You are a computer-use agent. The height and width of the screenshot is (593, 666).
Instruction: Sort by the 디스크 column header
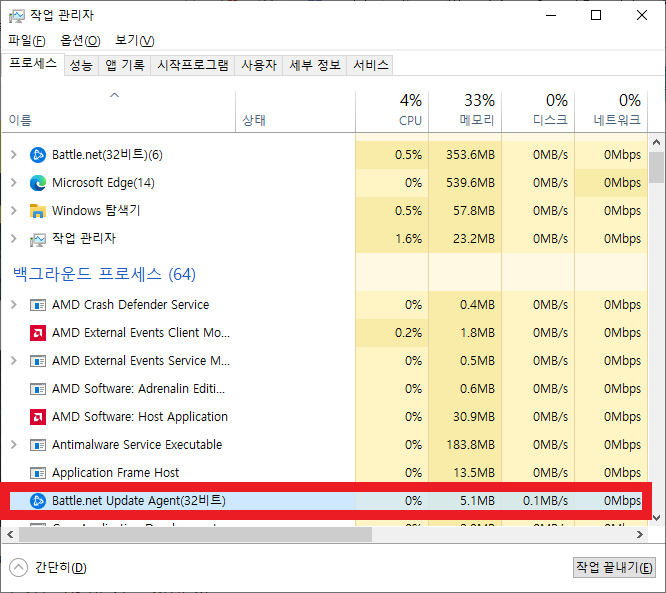tap(538, 111)
